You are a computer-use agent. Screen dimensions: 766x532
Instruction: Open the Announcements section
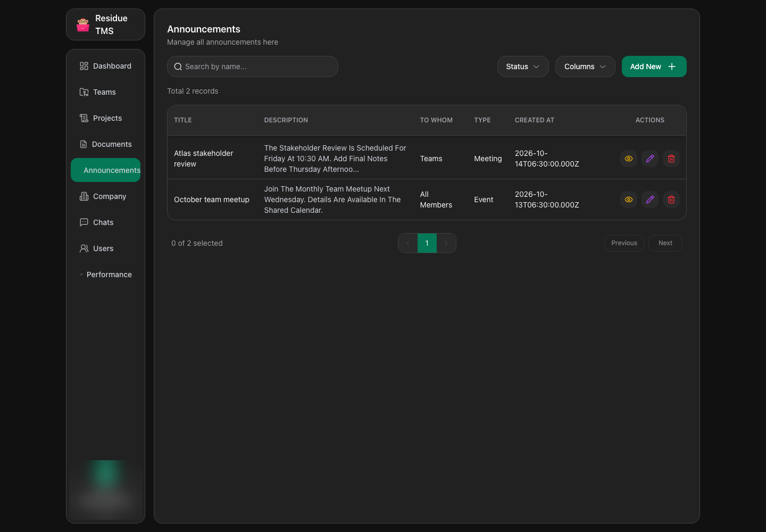coord(105,170)
